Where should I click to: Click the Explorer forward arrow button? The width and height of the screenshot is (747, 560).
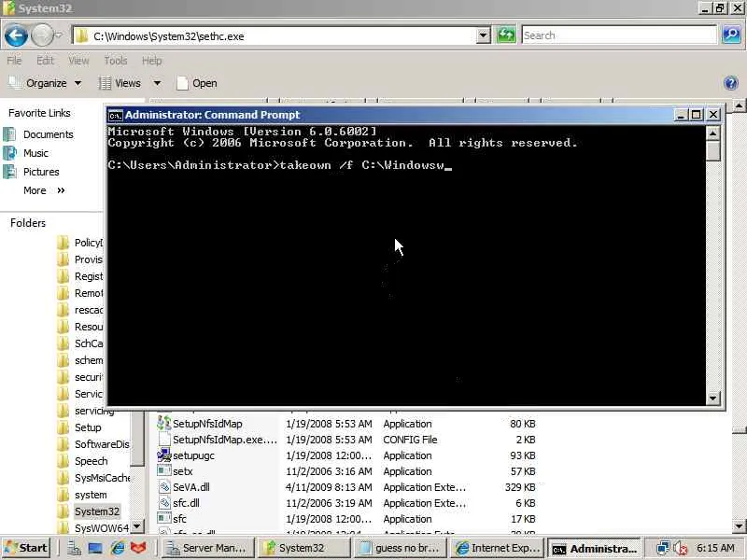[41, 35]
